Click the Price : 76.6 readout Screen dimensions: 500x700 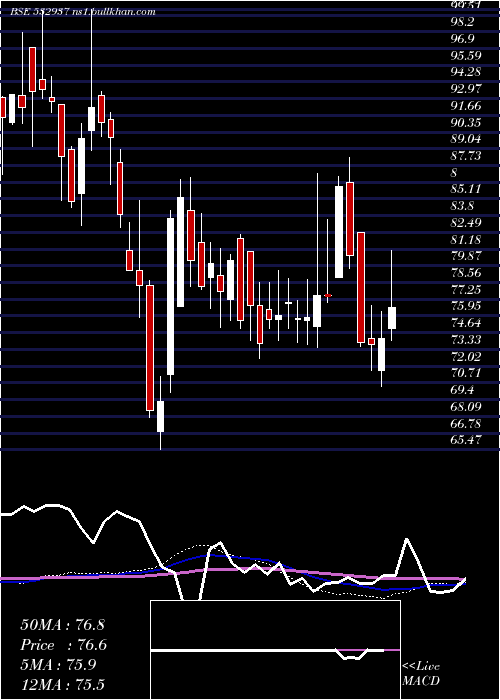pyautogui.click(x=64, y=645)
